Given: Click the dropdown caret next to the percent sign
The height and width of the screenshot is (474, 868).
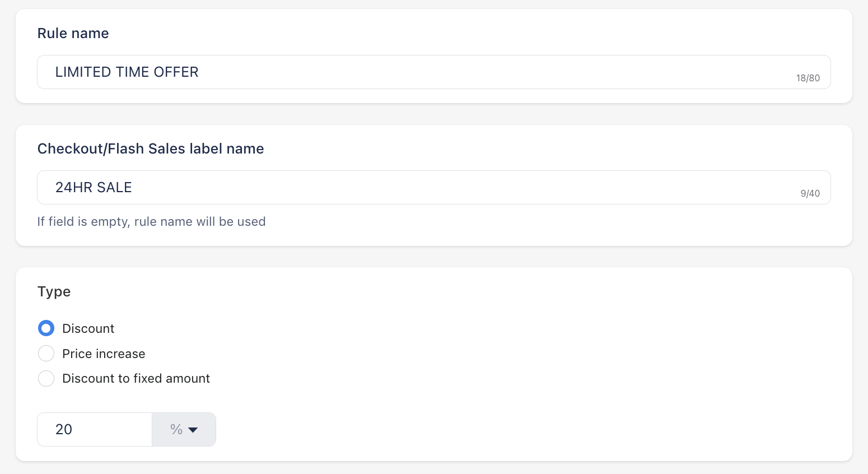Looking at the screenshot, I should click(x=193, y=430).
